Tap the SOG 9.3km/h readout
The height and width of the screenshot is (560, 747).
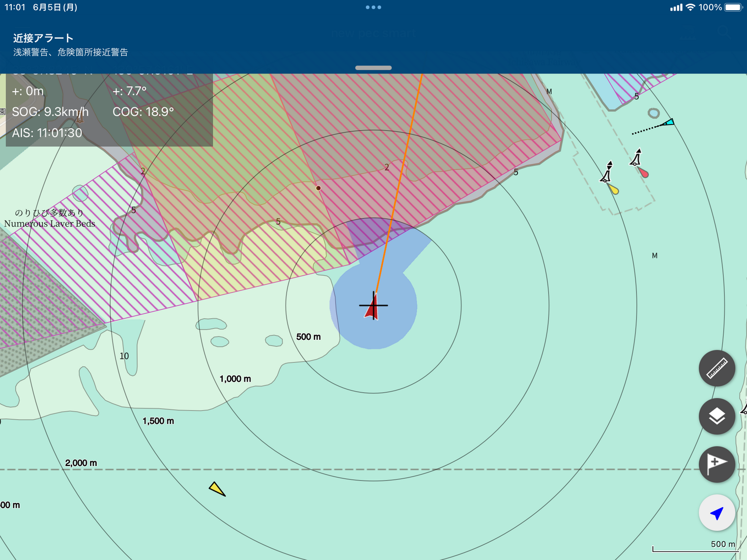50,112
